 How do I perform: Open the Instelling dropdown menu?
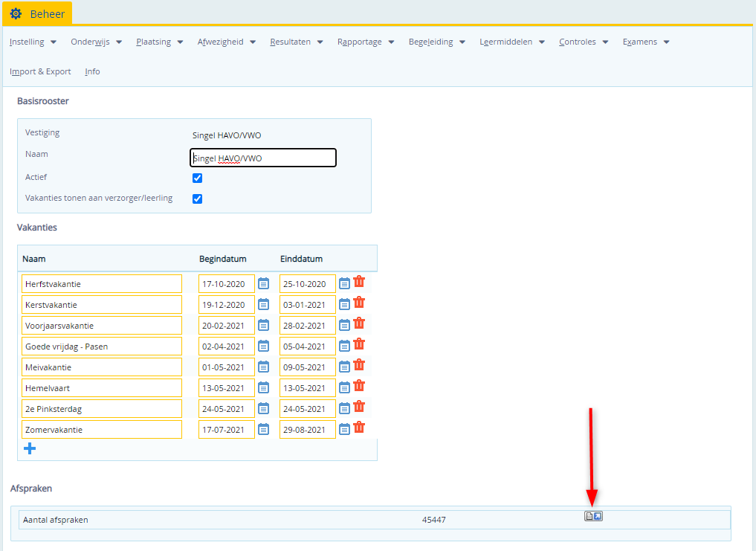point(33,42)
